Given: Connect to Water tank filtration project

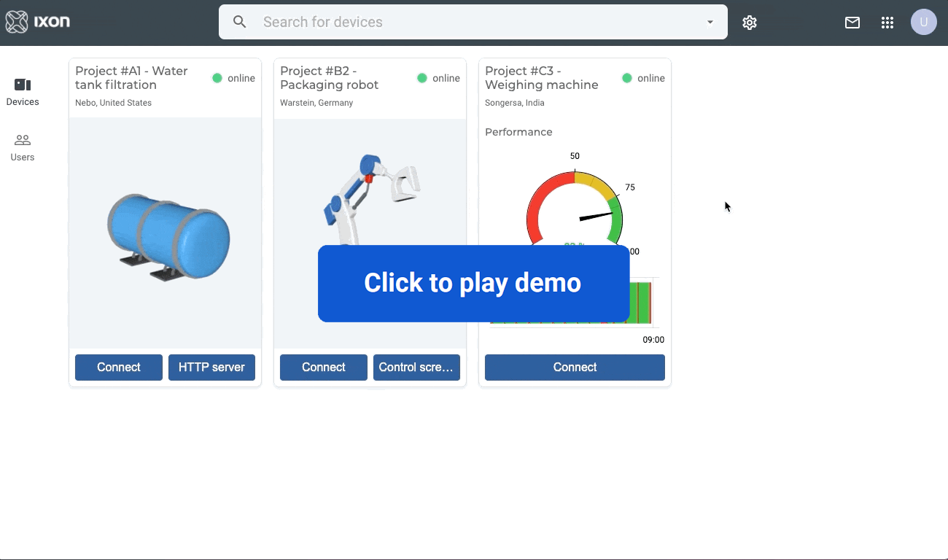Looking at the screenshot, I should tap(118, 367).
